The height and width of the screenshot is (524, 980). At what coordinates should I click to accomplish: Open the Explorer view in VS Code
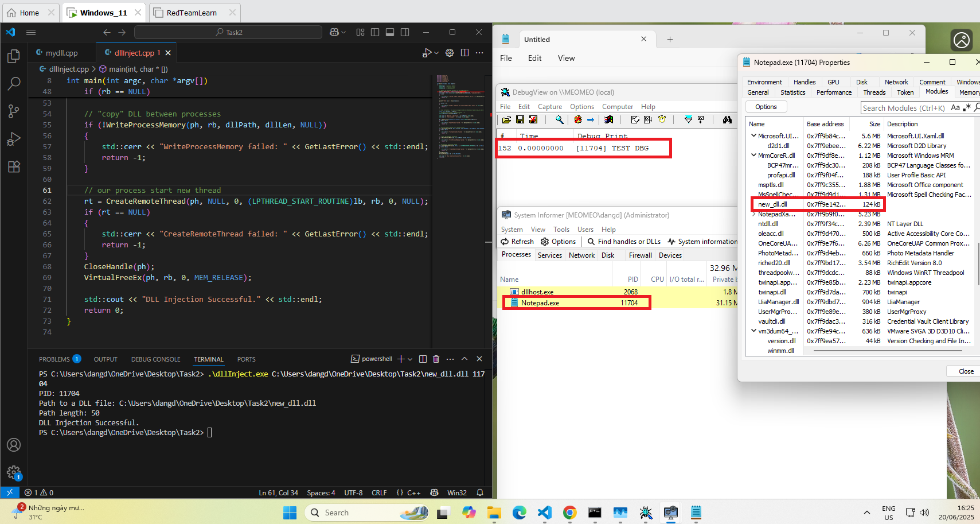click(14, 56)
